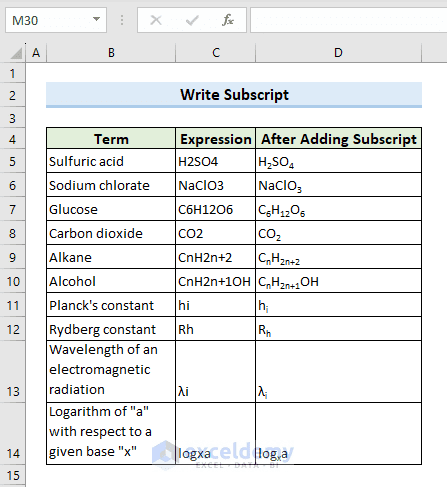Screen dimensions: 447x487
Task: Select the 'hi' expression cell
Action: pos(216,305)
